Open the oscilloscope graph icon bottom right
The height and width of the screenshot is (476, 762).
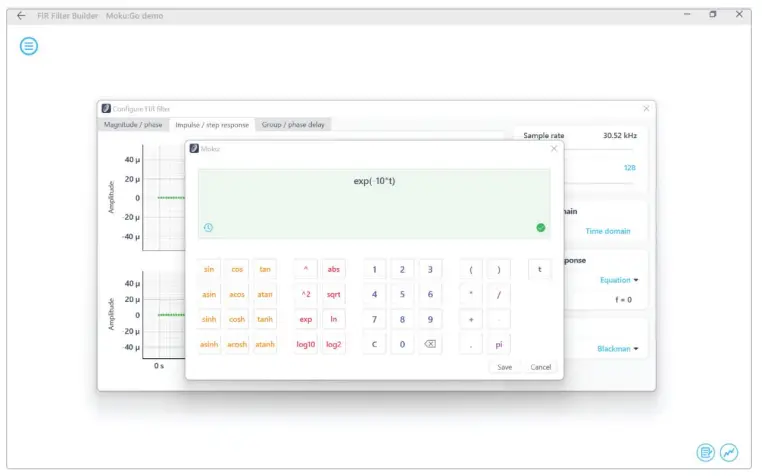(x=728, y=452)
